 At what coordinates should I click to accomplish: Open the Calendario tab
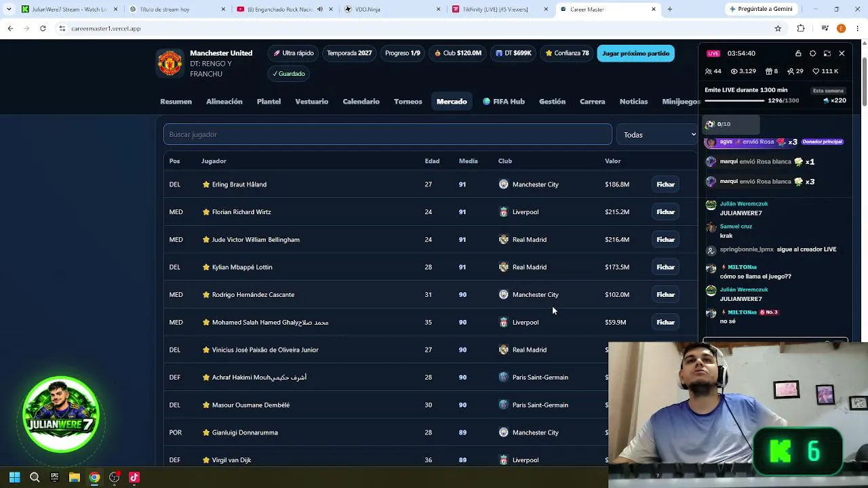coord(361,102)
